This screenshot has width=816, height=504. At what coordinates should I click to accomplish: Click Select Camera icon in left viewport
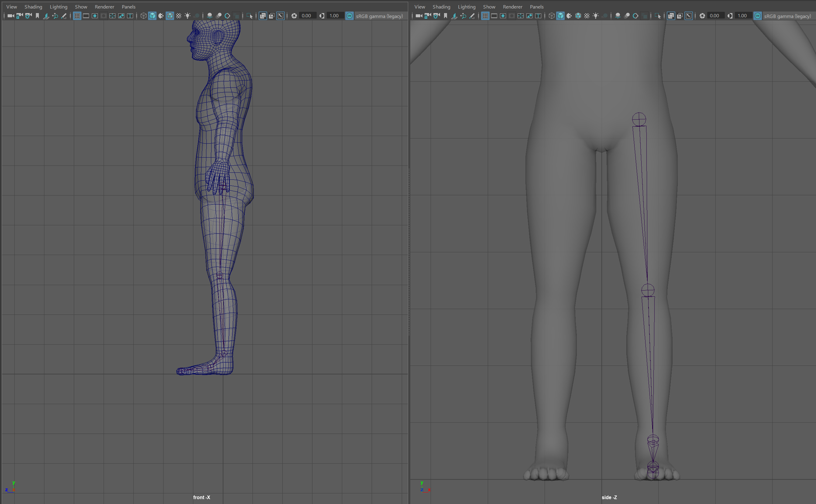click(11, 16)
